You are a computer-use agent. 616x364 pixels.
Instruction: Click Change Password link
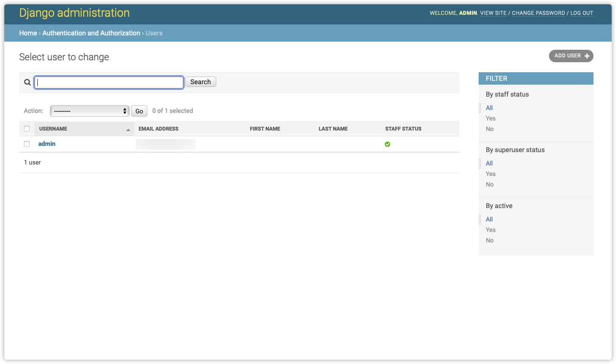(538, 13)
